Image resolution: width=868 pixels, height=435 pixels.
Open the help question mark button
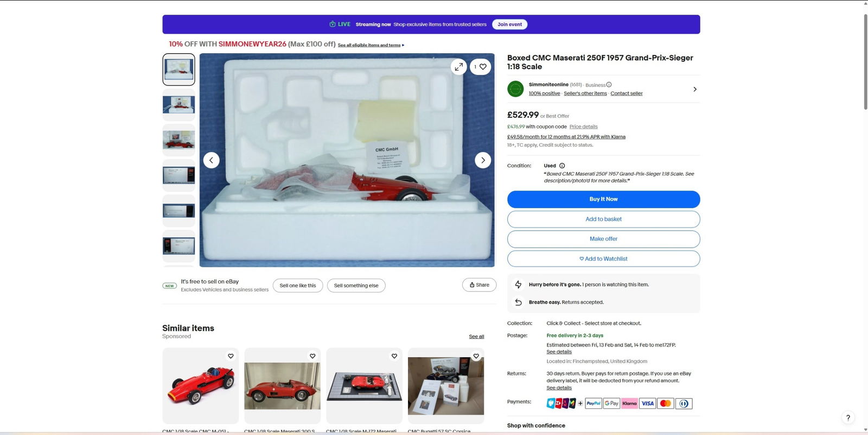tap(848, 418)
